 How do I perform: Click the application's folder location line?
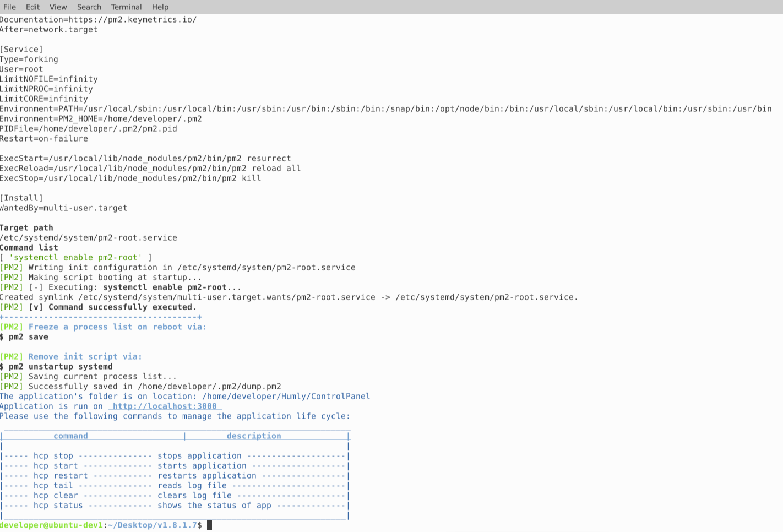(x=185, y=397)
